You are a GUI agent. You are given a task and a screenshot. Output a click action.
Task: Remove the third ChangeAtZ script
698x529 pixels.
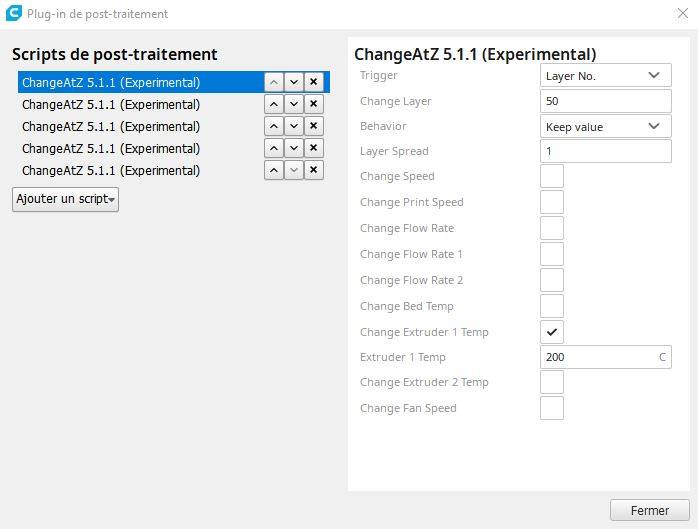[x=314, y=126]
